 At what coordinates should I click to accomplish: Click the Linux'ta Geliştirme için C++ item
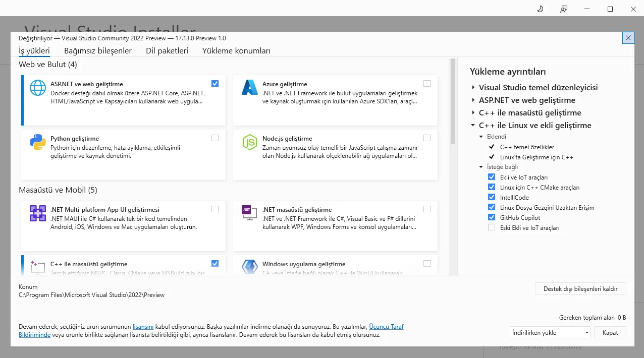click(536, 157)
